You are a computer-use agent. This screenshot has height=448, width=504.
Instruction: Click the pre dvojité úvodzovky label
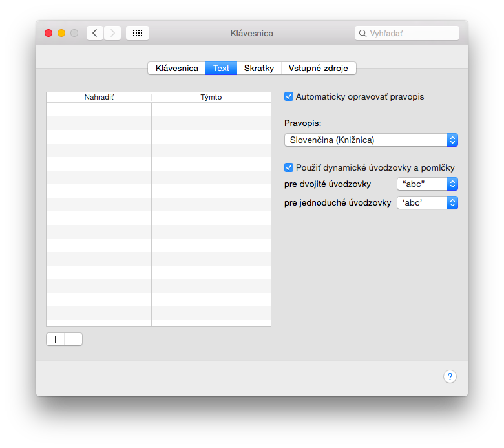click(x=328, y=184)
